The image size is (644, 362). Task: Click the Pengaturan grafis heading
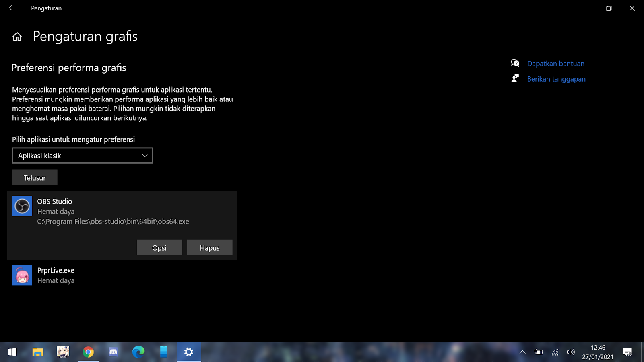85,36
